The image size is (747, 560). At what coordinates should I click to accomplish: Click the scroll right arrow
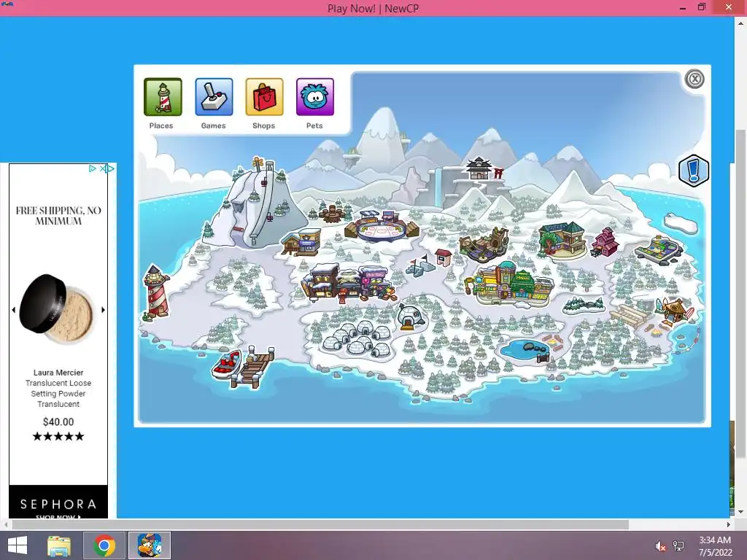point(729,524)
